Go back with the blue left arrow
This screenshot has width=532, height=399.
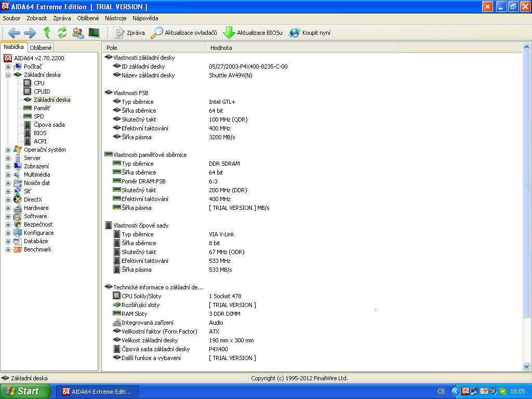[14, 33]
